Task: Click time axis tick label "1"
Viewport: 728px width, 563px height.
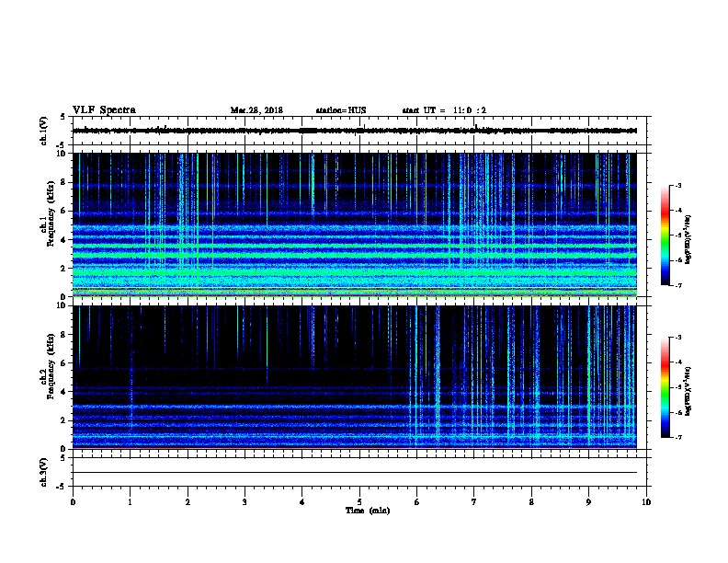Action: pyautogui.click(x=130, y=501)
